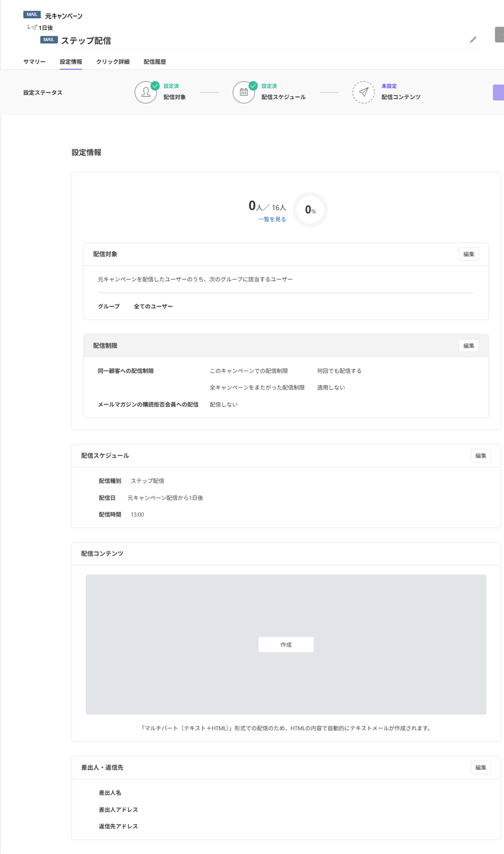The image size is (504, 854).
Task: Edit the 配信スケジュール settings
Action: click(480, 456)
